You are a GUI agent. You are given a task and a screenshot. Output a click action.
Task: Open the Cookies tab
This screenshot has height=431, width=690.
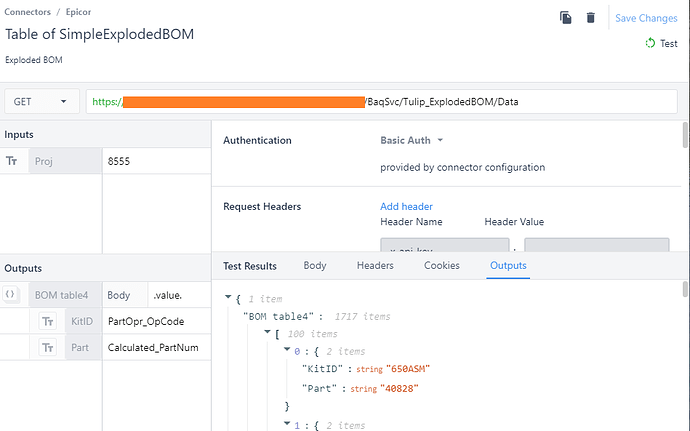[442, 265]
